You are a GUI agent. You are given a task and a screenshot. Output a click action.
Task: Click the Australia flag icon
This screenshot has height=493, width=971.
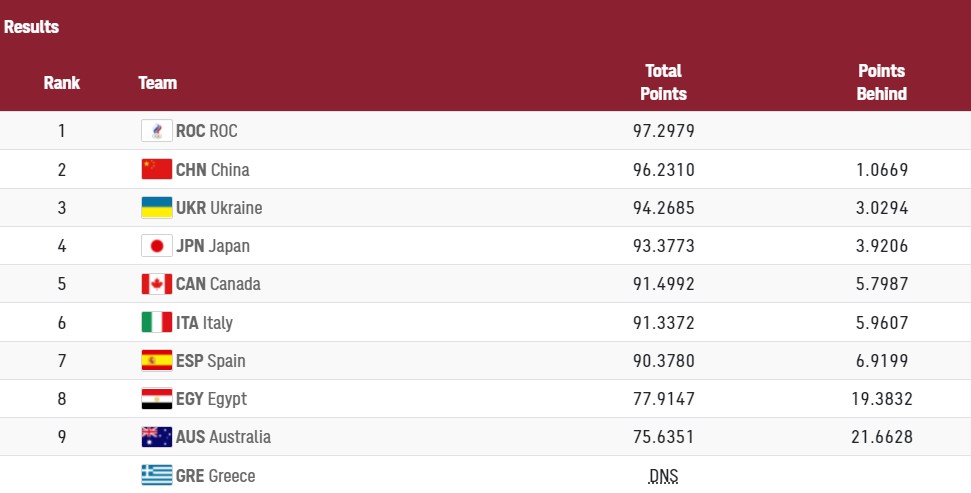[x=157, y=437]
